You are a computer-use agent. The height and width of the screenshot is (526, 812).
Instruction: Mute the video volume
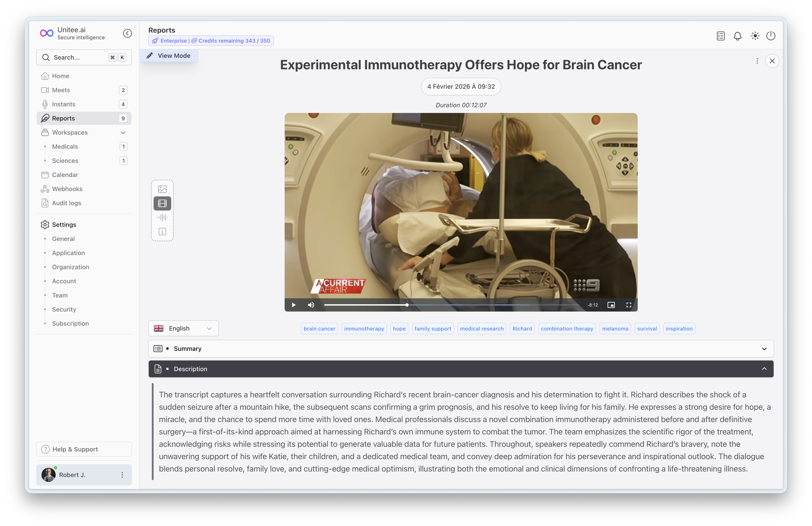click(x=311, y=305)
